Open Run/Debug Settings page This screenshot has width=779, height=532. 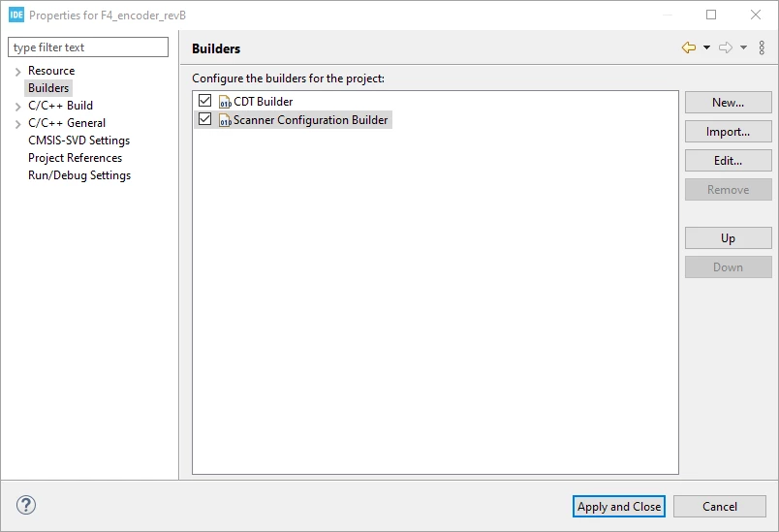79,175
